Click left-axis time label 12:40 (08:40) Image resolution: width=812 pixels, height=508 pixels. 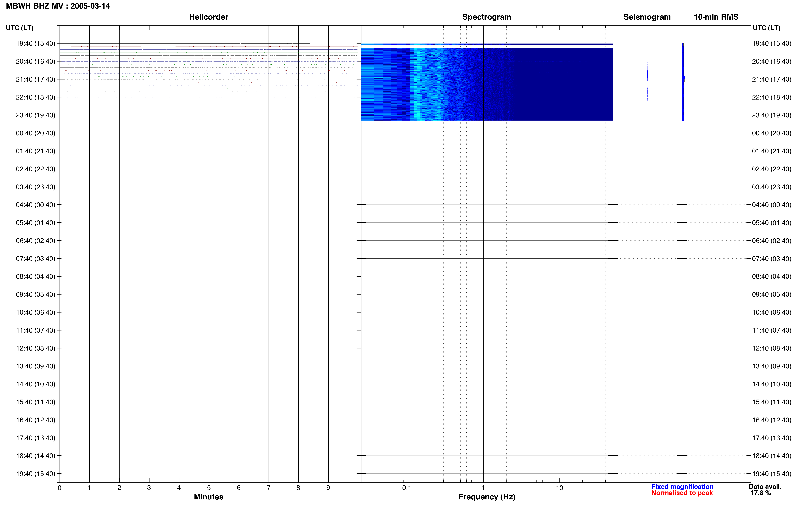[x=36, y=348]
